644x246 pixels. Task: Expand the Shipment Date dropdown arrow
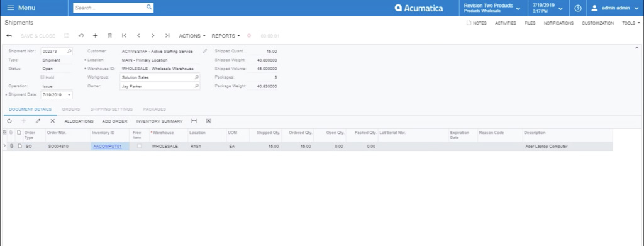pos(69,95)
